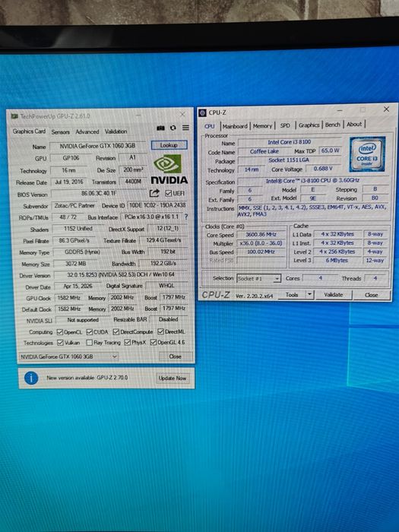Click the Resizable BAR value Disabled

168,319
